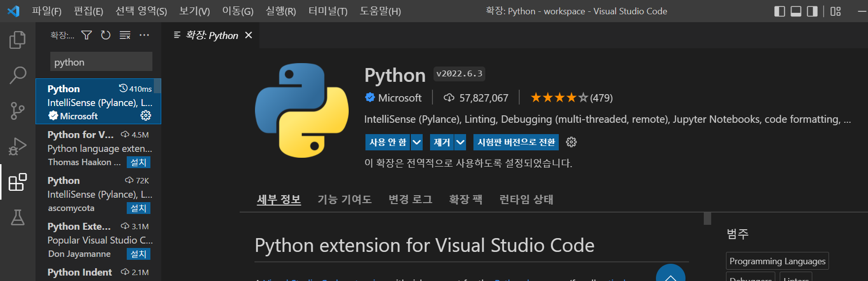This screenshot has height=281, width=868.
Task: Select the 변경 로그 tab
Action: click(x=410, y=200)
